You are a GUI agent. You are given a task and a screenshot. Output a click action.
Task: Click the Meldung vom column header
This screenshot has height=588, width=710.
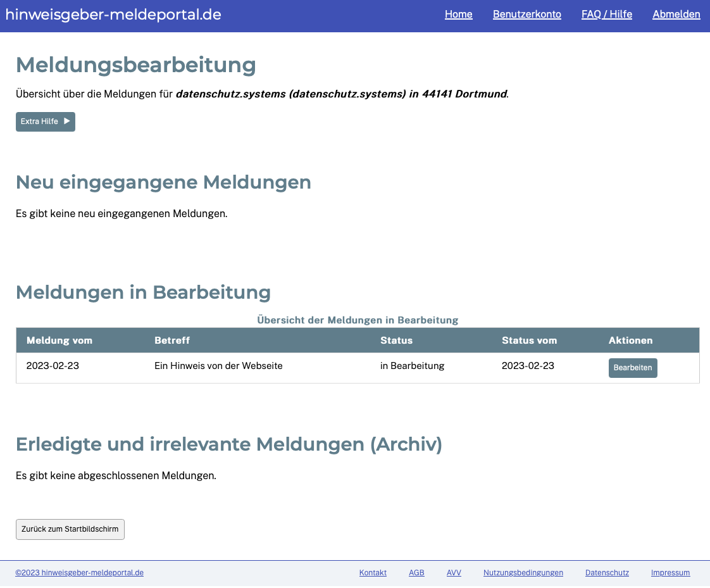pos(59,341)
